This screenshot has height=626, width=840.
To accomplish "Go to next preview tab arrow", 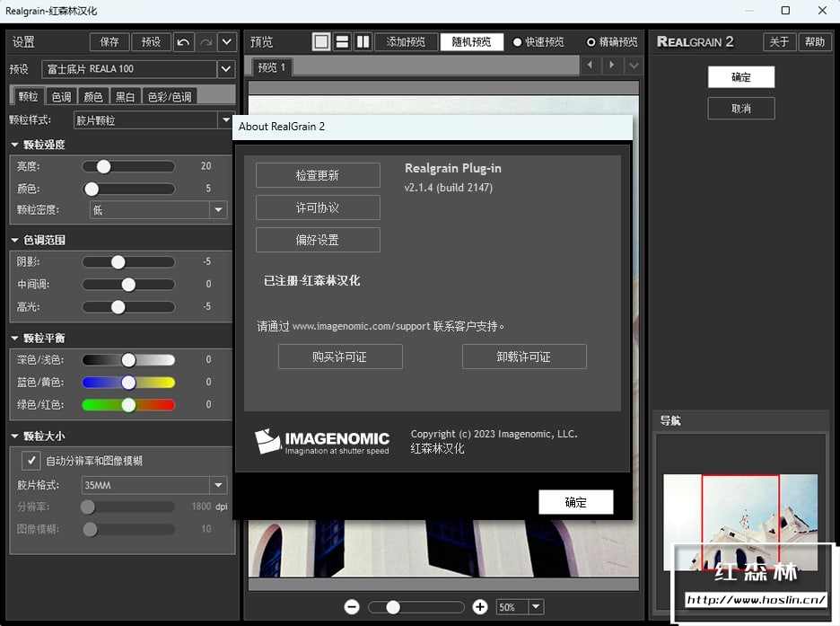I will point(612,66).
